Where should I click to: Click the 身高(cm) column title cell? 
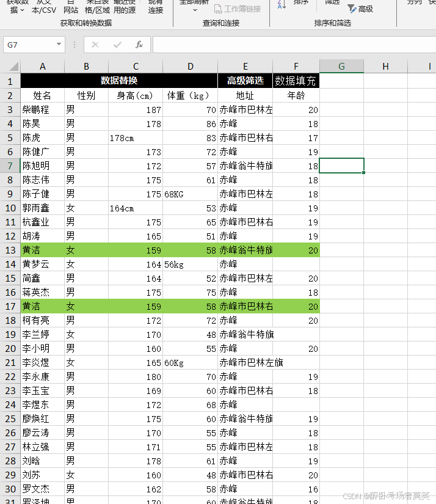pos(136,95)
